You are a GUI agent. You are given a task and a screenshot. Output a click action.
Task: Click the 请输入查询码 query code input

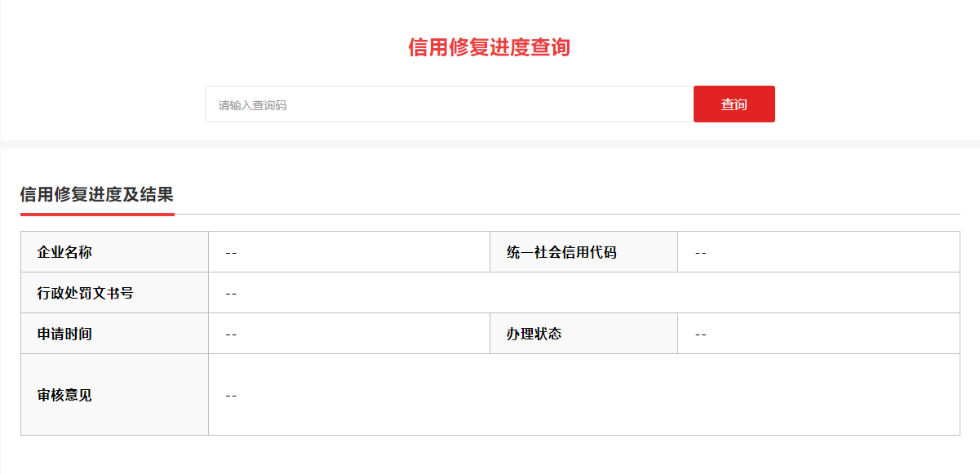point(449,104)
